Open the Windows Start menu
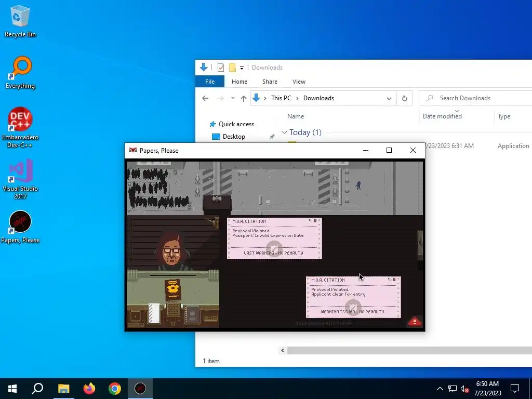Viewport: 532px width, 399px height. (x=12, y=389)
